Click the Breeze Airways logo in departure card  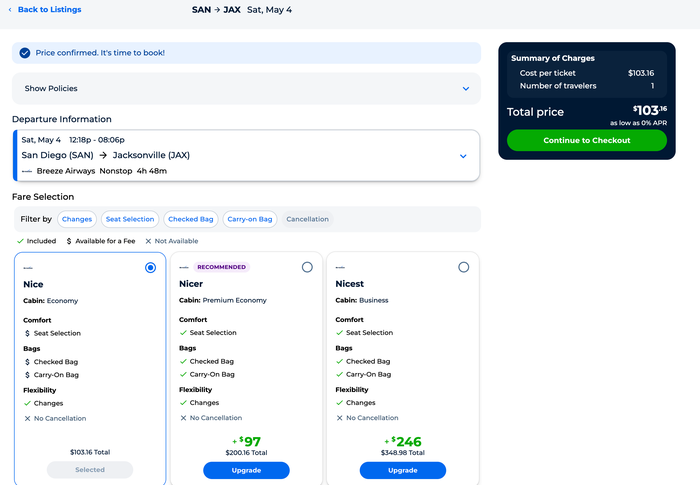27,171
